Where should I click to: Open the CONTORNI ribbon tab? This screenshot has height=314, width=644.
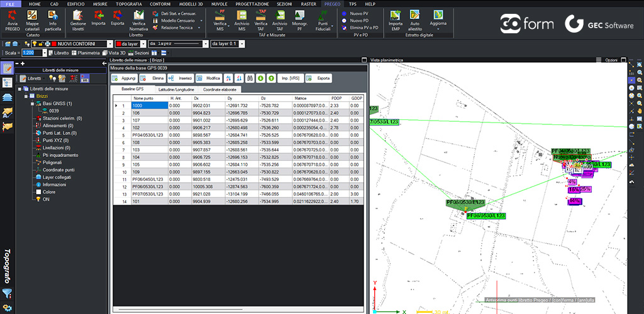click(x=160, y=4)
